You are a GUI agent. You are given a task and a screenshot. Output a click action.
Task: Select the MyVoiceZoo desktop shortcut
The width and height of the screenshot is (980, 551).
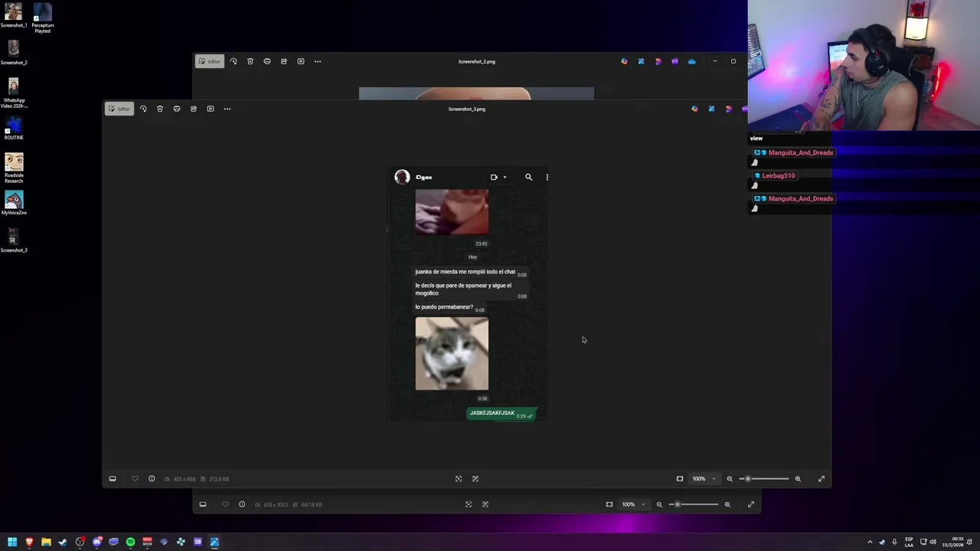click(x=14, y=203)
